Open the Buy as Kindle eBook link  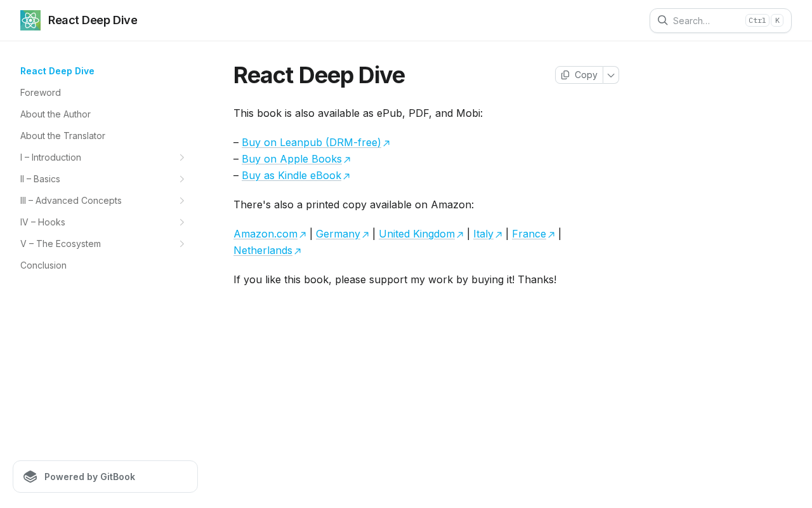point(291,175)
